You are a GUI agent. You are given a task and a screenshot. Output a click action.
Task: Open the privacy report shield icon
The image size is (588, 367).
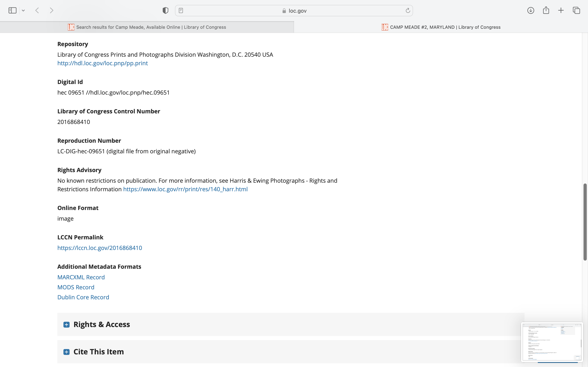pyautogui.click(x=165, y=10)
